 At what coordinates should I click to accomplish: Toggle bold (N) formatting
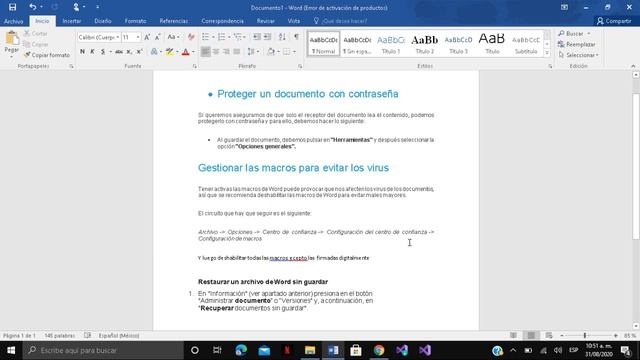coord(82,51)
